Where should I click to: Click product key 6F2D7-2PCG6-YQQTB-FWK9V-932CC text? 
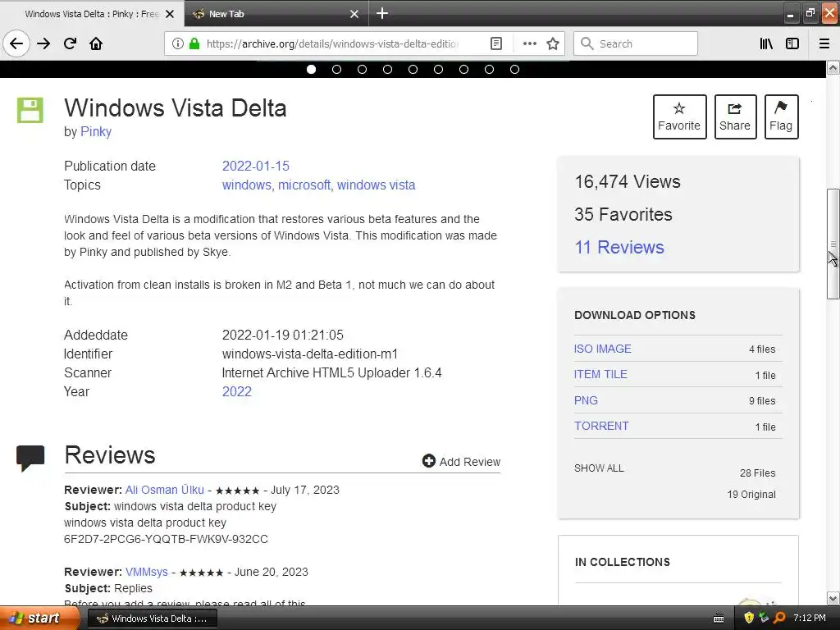pyautogui.click(x=166, y=539)
